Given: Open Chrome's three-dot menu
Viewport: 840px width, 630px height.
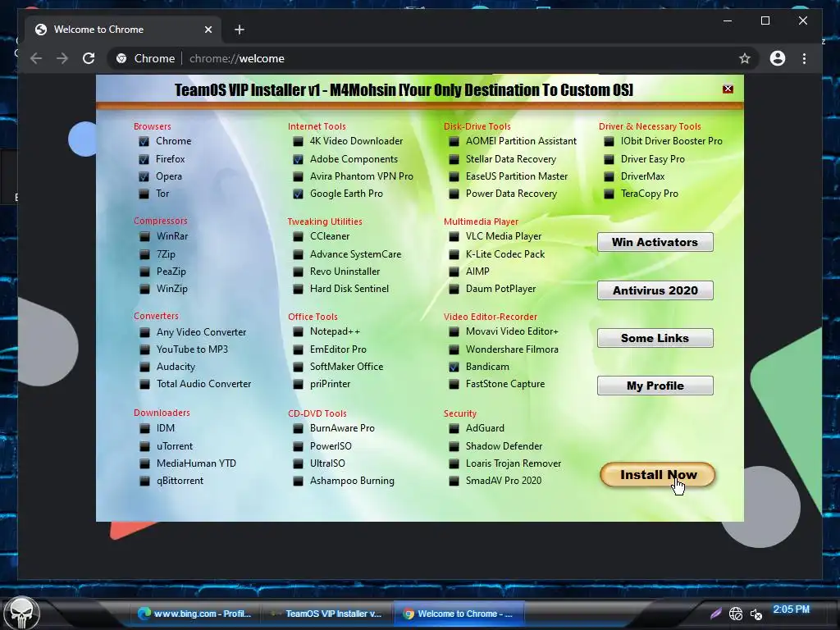Looking at the screenshot, I should click(x=804, y=58).
